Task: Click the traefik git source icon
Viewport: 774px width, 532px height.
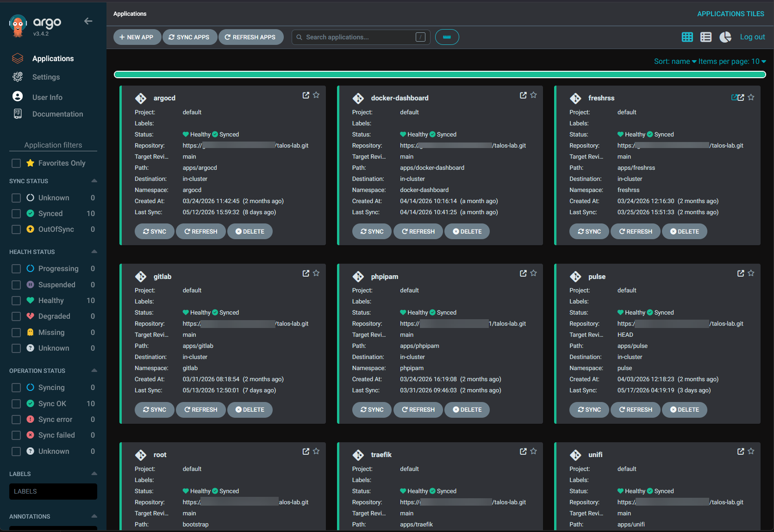Action: 358,455
